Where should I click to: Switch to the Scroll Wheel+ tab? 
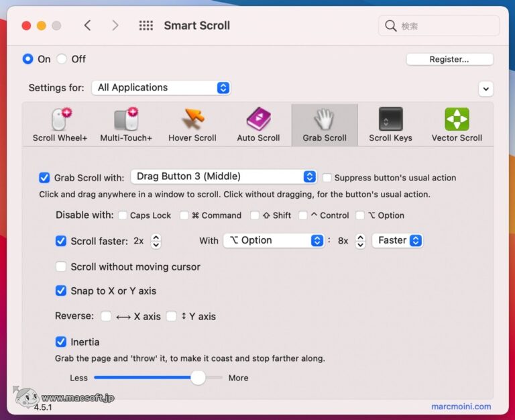point(60,125)
